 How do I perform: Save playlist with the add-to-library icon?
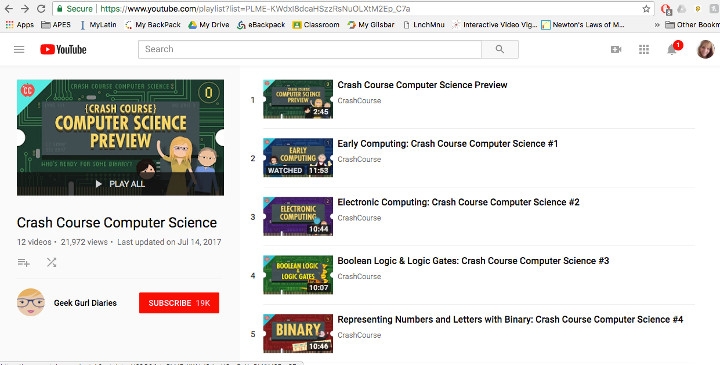(23, 263)
